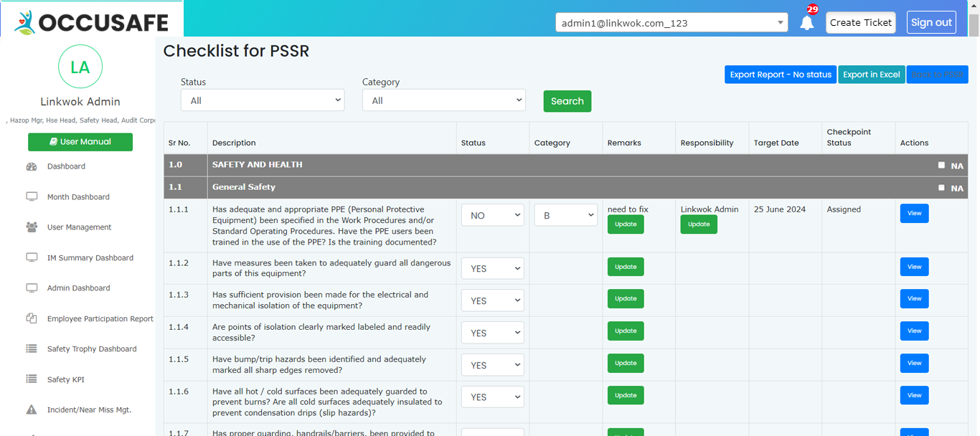Open the status dropdown for row 1.1.3
The image size is (980, 436).
(493, 300)
